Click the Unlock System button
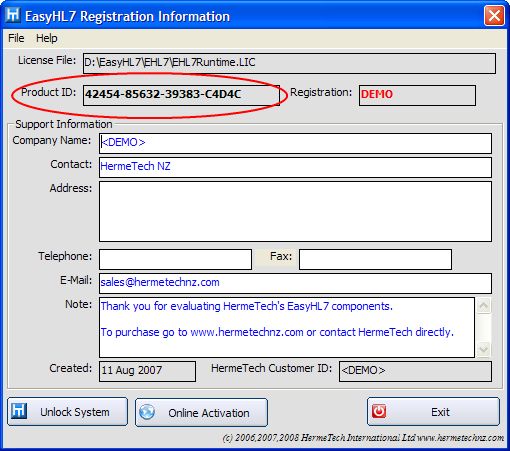The image size is (510, 451). coord(67,412)
